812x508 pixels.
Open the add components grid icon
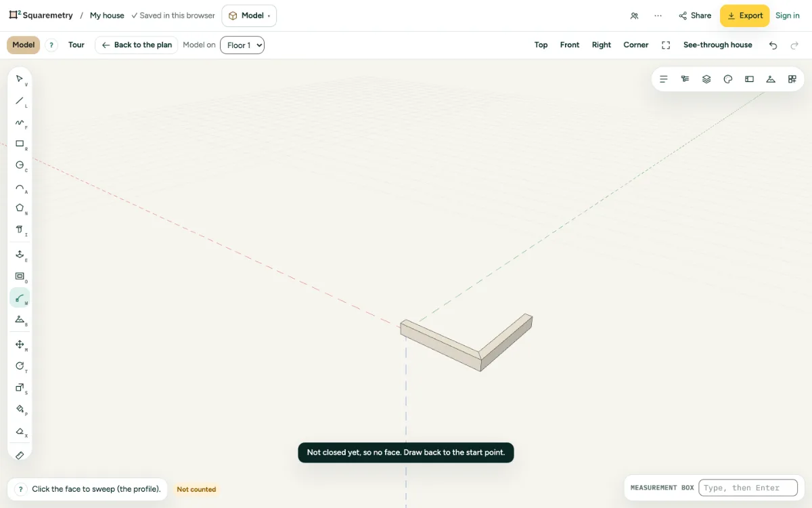[792, 79]
